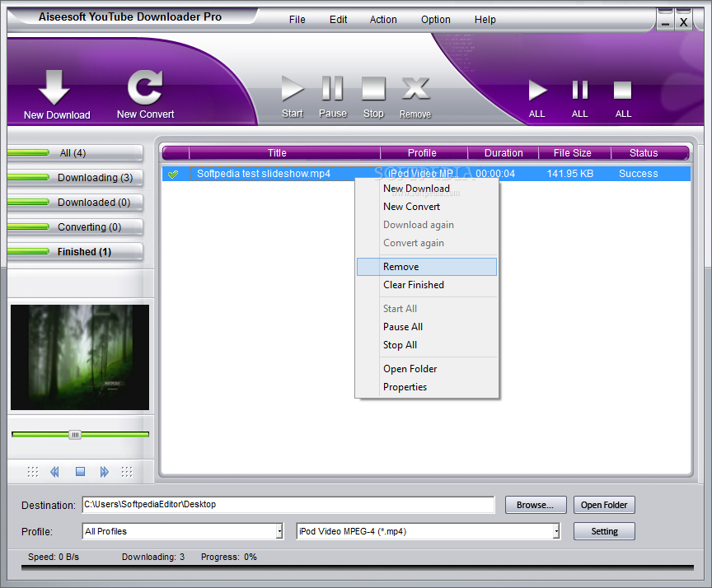Click the New Convert circular arrow icon
The width and height of the screenshot is (712, 588).
tap(145, 87)
